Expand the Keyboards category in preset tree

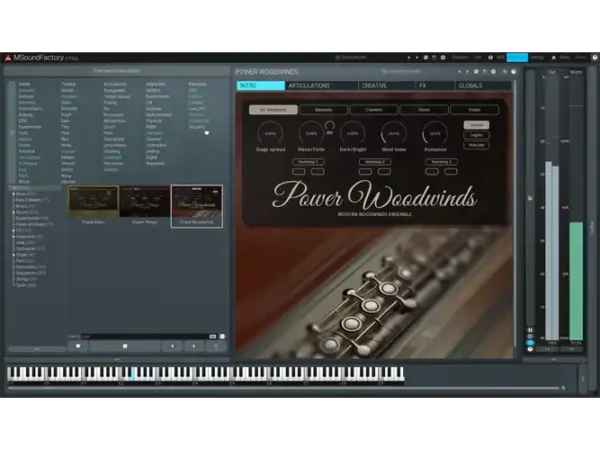tap(14, 236)
